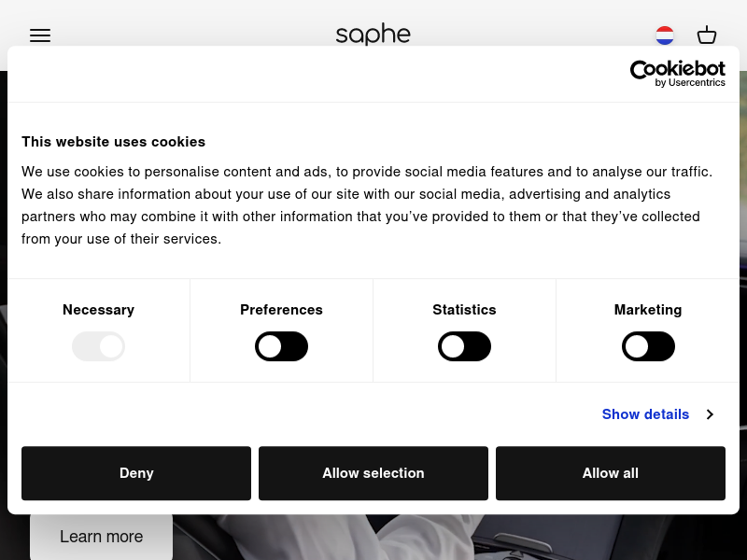Toggle the Necessary cookies switch
The width and height of the screenshot is (747, 560).
[99, 346]
